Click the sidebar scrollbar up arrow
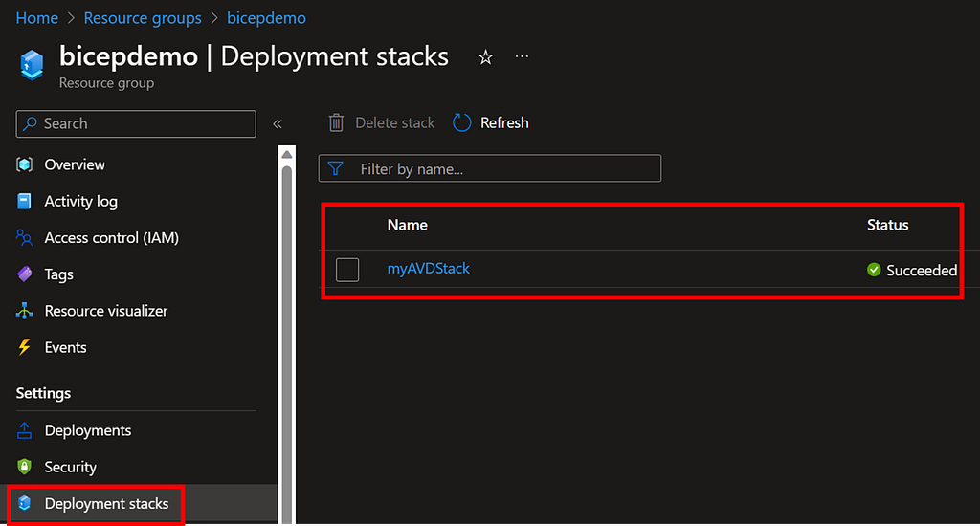Image resolution: width=980 pixels, height=526 pixels. (x=287, y=154)
